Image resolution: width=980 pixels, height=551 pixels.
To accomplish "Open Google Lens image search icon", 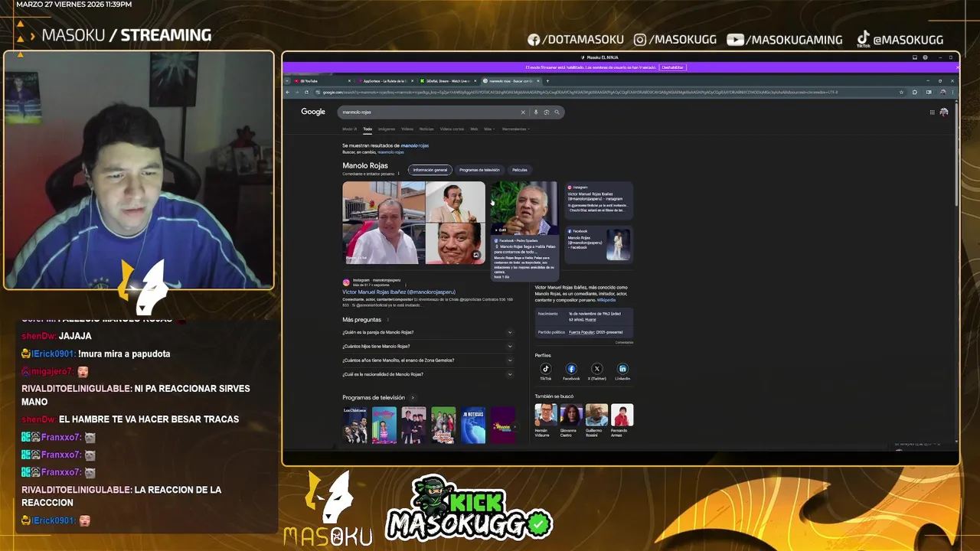I will [546, 112].
